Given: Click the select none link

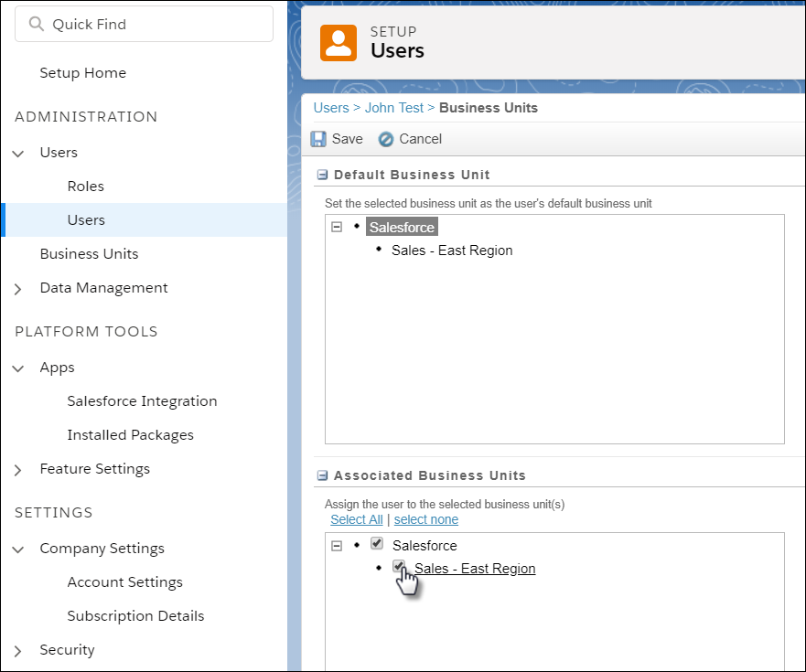Looking at the screenshot, I should click(426, 519).
